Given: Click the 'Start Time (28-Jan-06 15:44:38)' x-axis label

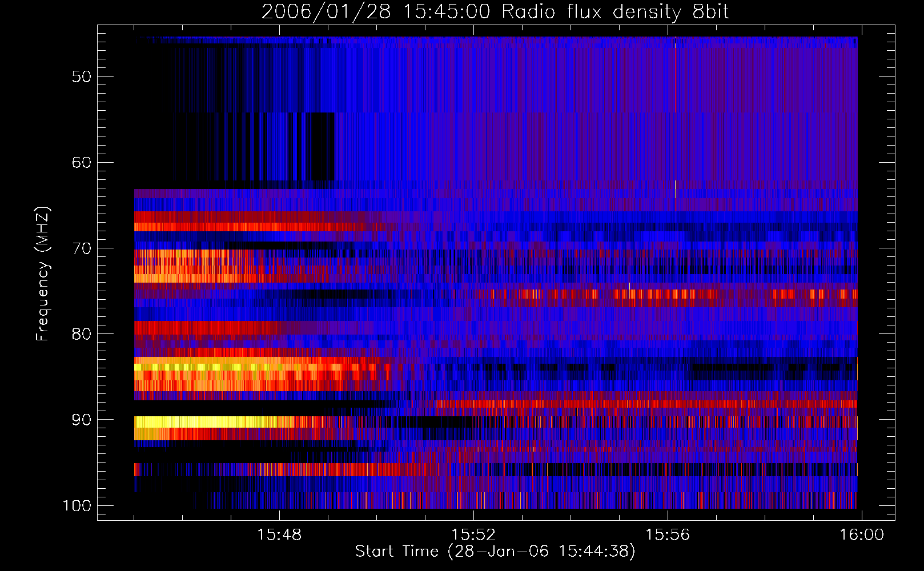Looking at the screenshot, I should [x=495, y=552].
